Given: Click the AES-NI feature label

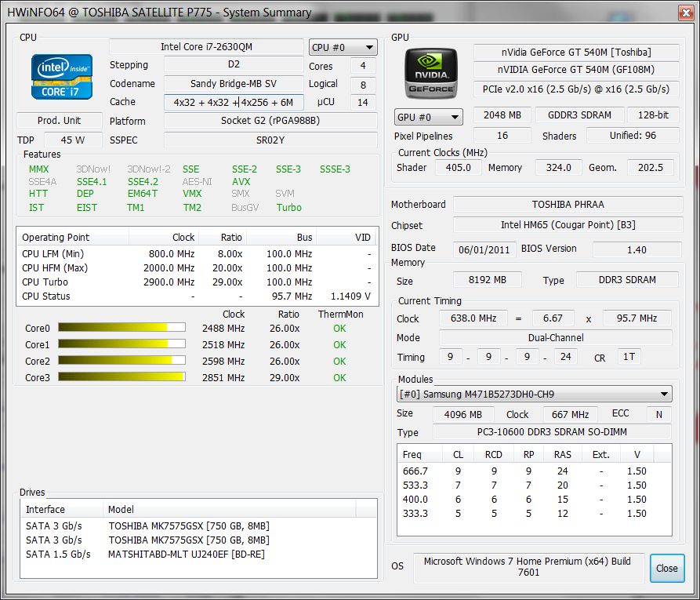Looking at the screenshot, I should (197, 182).
